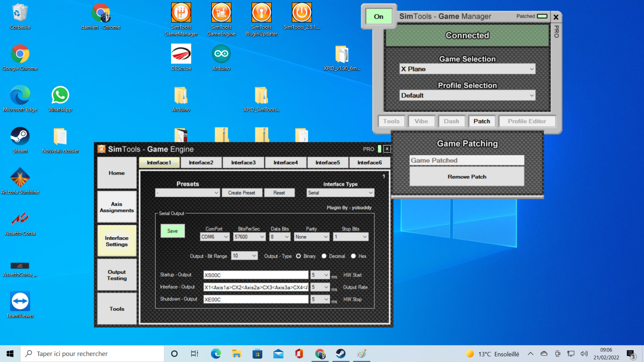Open Patch tab in Game Manager
The width and height of the screenshot is (644, 362).
[x=482, y=121]
